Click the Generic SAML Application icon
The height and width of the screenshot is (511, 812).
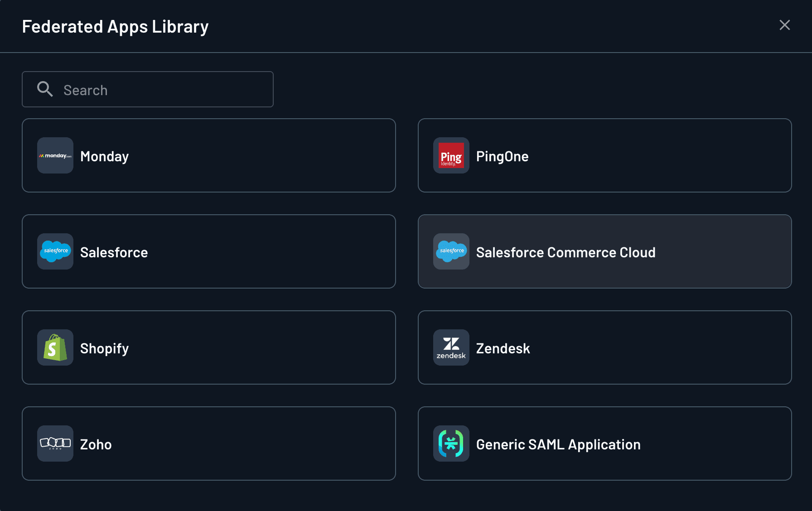point(451,444)
